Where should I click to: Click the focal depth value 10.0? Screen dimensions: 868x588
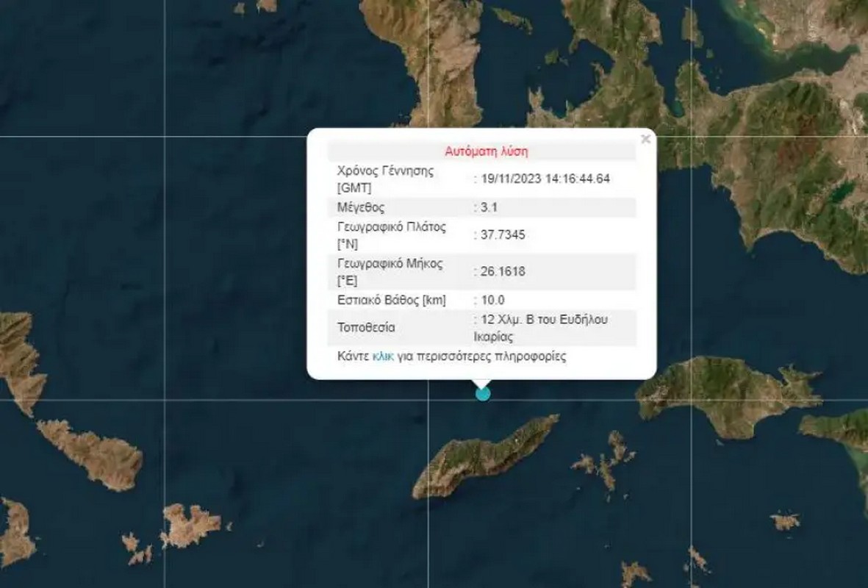(x=492, y=300)
